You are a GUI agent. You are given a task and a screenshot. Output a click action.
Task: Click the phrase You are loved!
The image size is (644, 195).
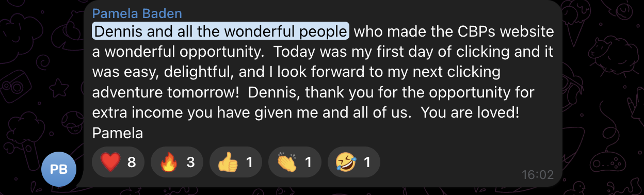[x=470, y=113]
